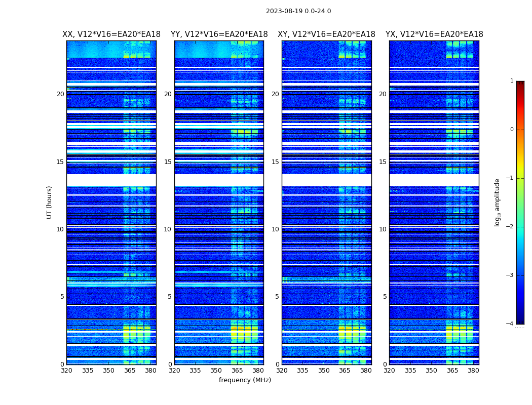Click the log10 amplitude colorbar label
The image size is (532, 405).
[497, 202]
